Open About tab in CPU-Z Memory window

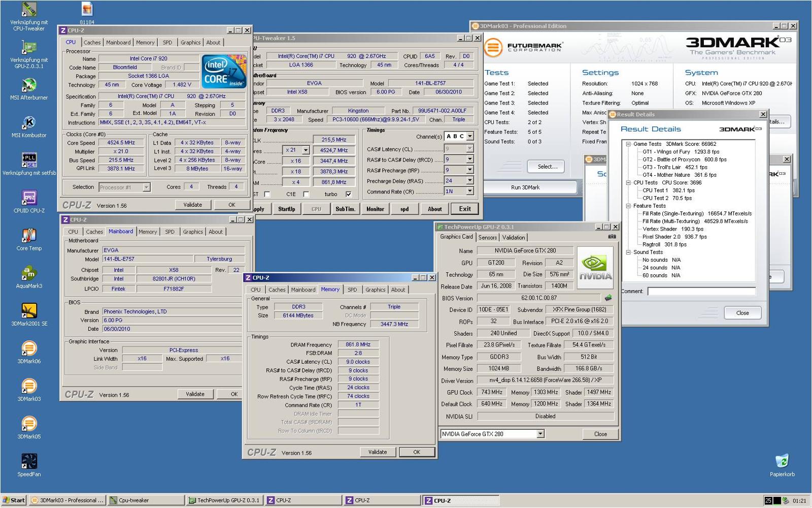click(398, 290)
